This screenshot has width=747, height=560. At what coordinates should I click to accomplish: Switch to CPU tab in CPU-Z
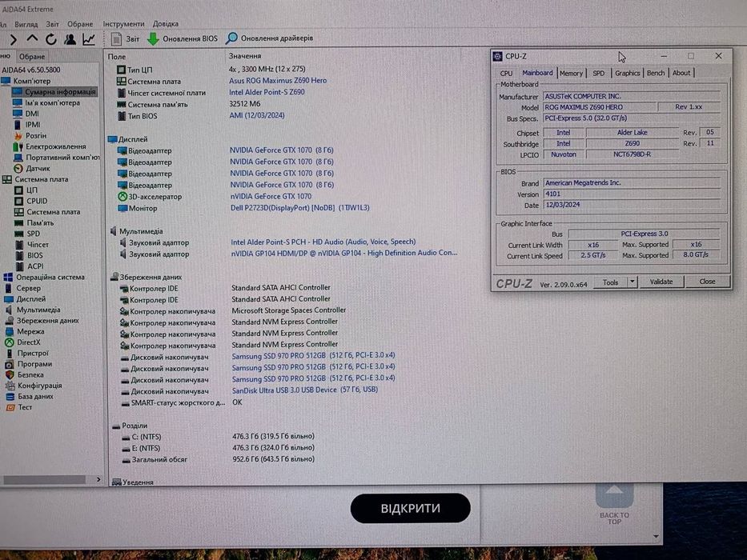(506, 74)
